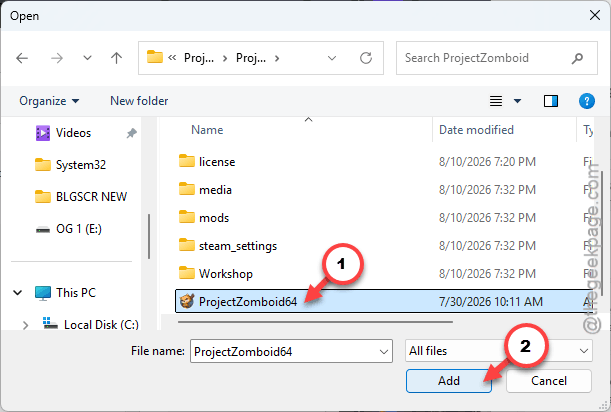This screenshot has width=611, height=412.
Task: Open the File name dropdown arrow
Action: (383, 352)
